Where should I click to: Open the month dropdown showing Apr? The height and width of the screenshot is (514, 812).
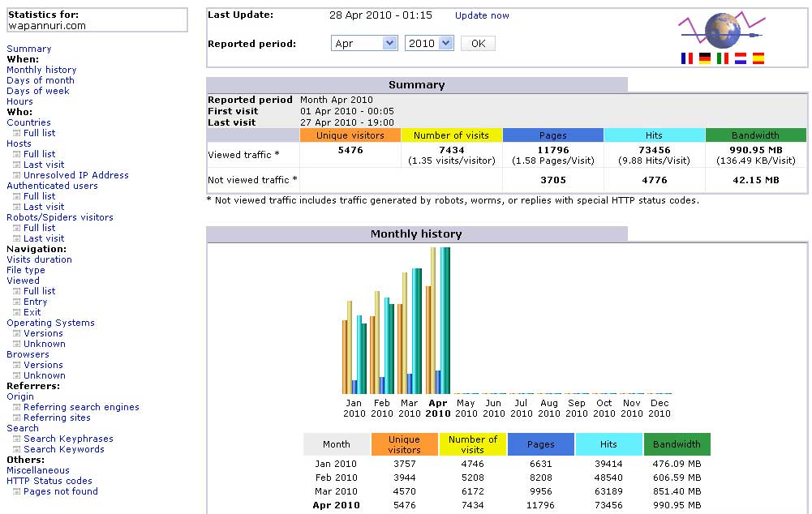click(364, 44)
